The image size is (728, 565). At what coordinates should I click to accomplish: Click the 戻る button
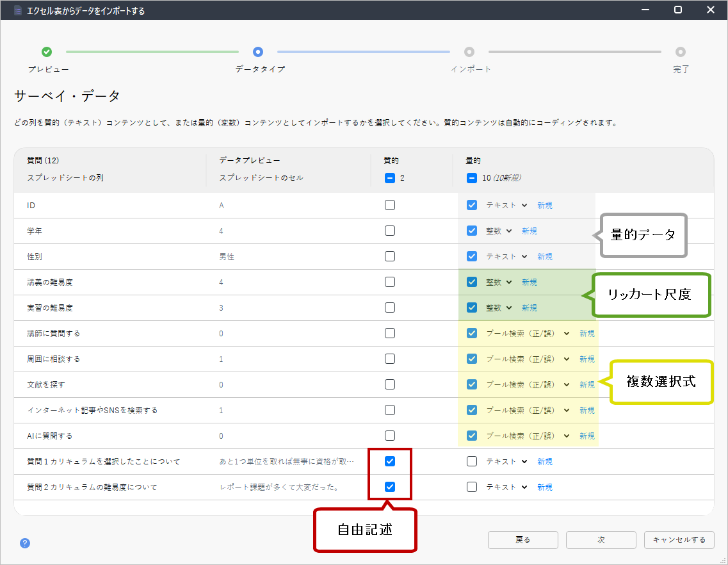click(522, 540)
